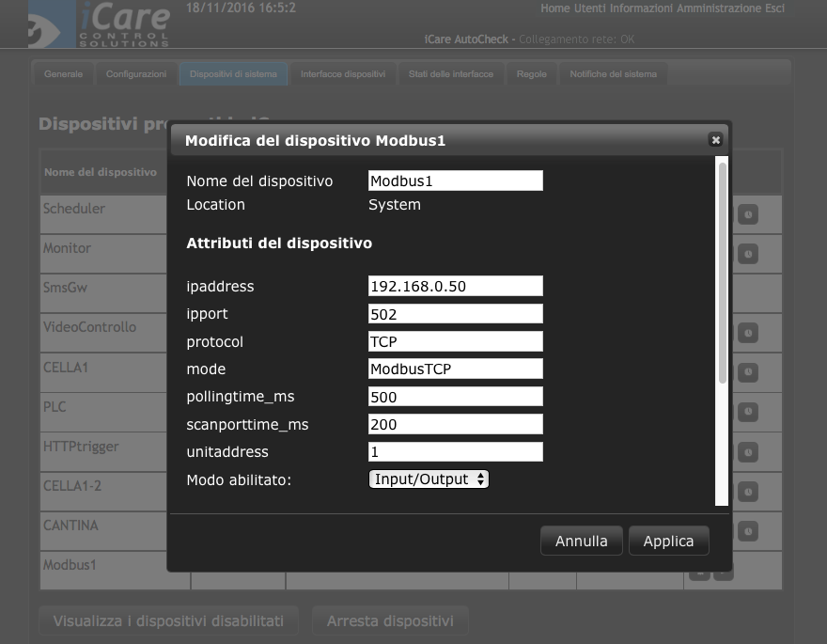Click the Monitor device name
This screenshot has height=644, width=827.
click(67, 248)
